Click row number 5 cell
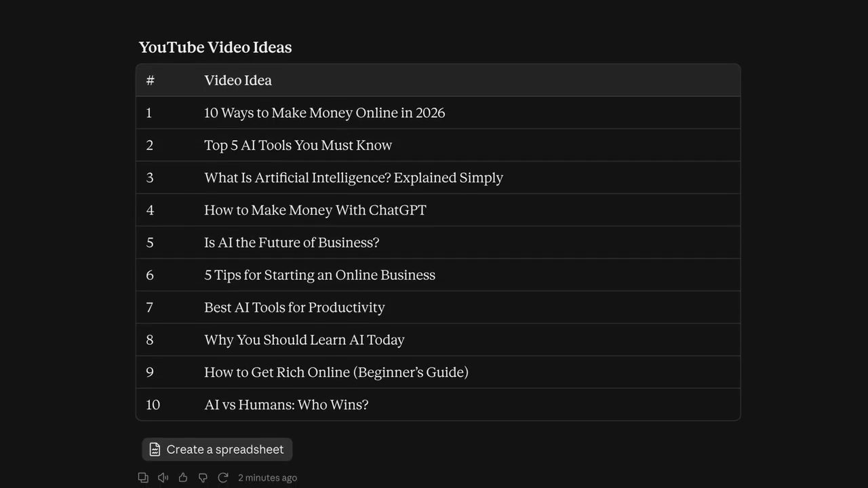 click(x=150, y=243)
